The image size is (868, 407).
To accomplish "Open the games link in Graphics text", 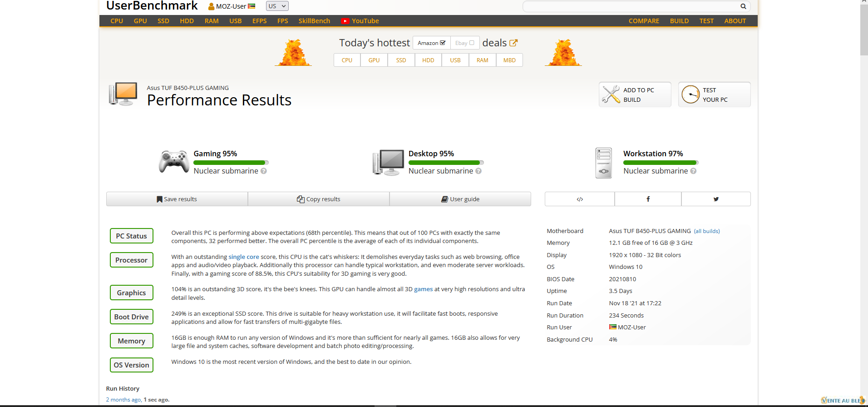I will pos(423,289).
